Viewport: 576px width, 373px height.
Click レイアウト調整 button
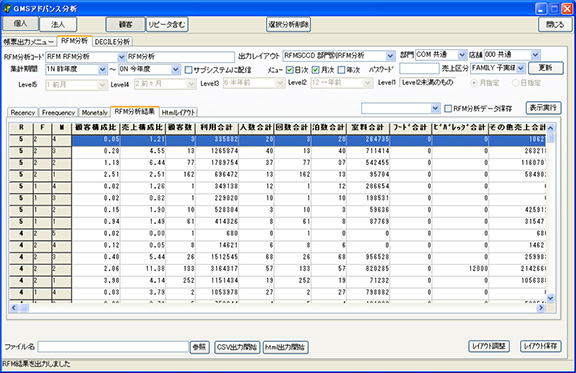pyautogui.click(x=489, y=346)
